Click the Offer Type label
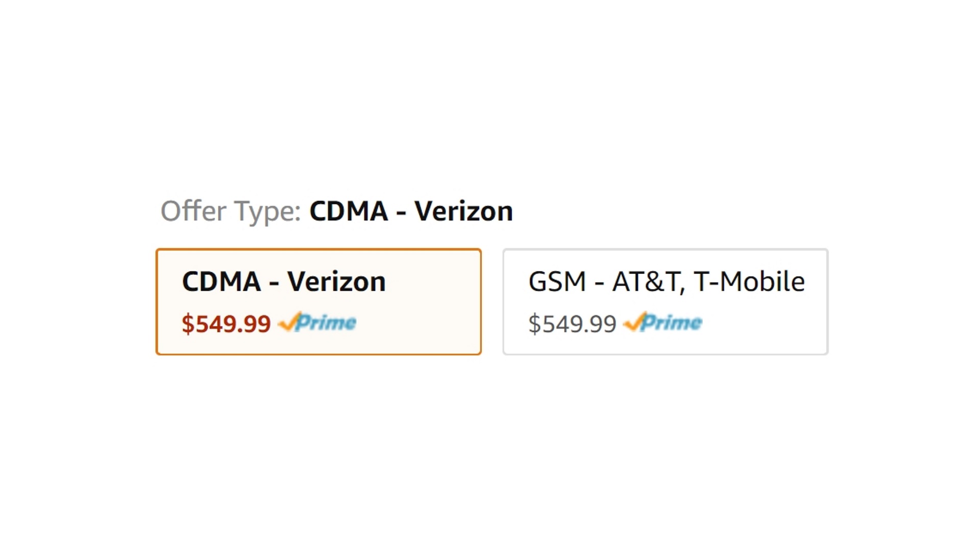 231,211
